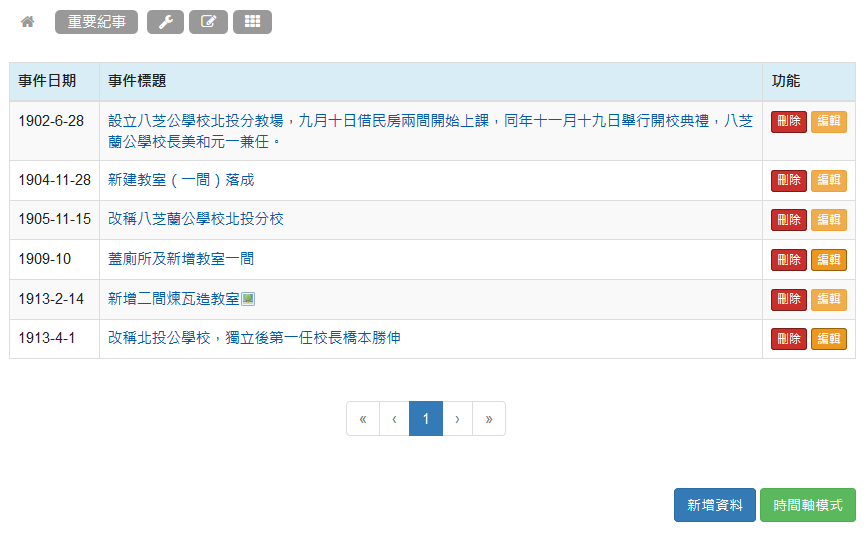Jump to the last page (»)
The width and height of the screenshot is (867, 537).
click(x=489, y=419)
